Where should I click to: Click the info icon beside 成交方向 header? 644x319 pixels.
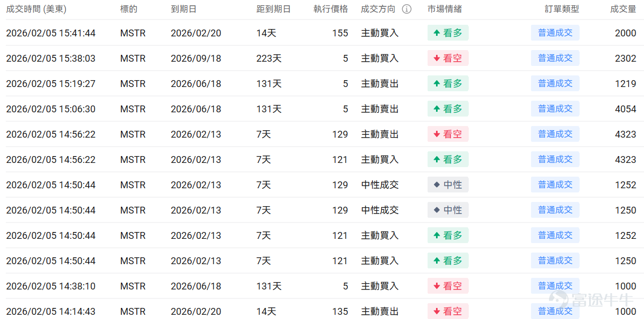(x=406, y=9)
